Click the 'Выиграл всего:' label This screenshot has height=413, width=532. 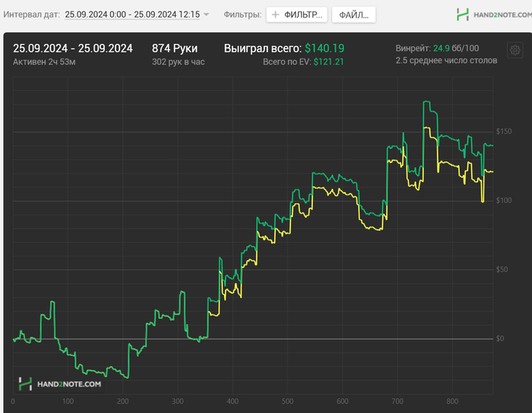point(263,49)
